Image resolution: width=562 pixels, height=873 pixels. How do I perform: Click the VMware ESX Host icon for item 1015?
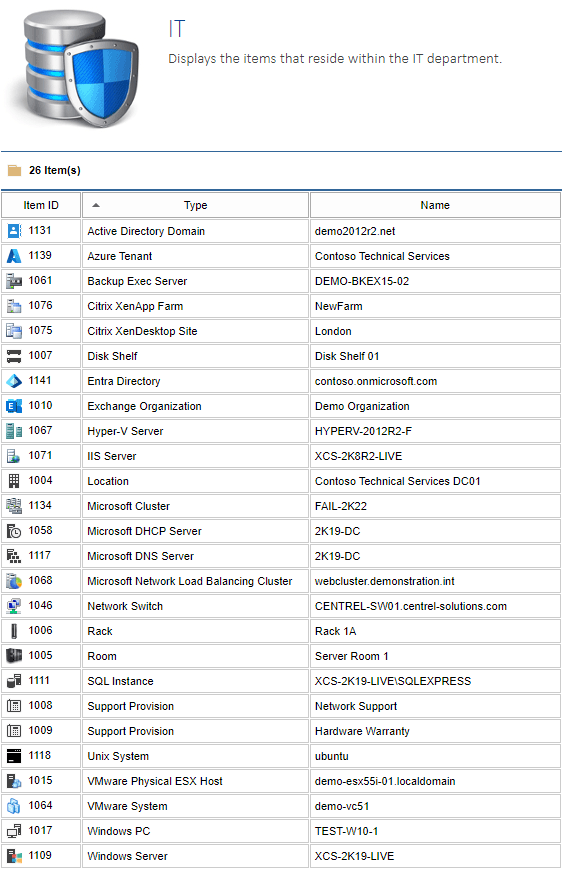[14, 782]
